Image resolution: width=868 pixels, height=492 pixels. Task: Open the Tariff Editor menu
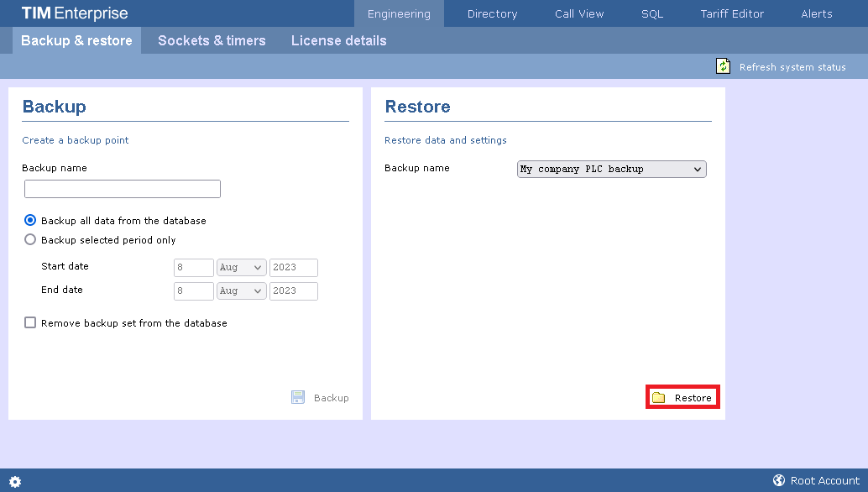click(x=732, y=13)
